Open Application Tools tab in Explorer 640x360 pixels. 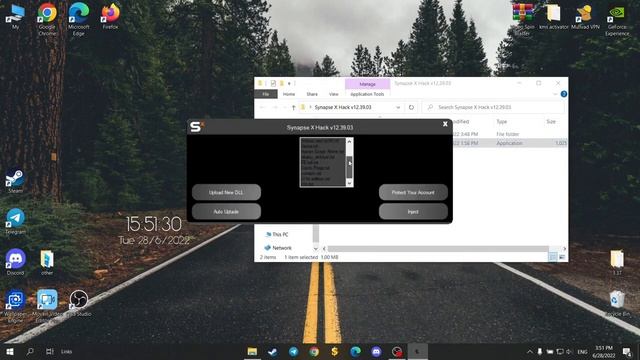point(367,94)
